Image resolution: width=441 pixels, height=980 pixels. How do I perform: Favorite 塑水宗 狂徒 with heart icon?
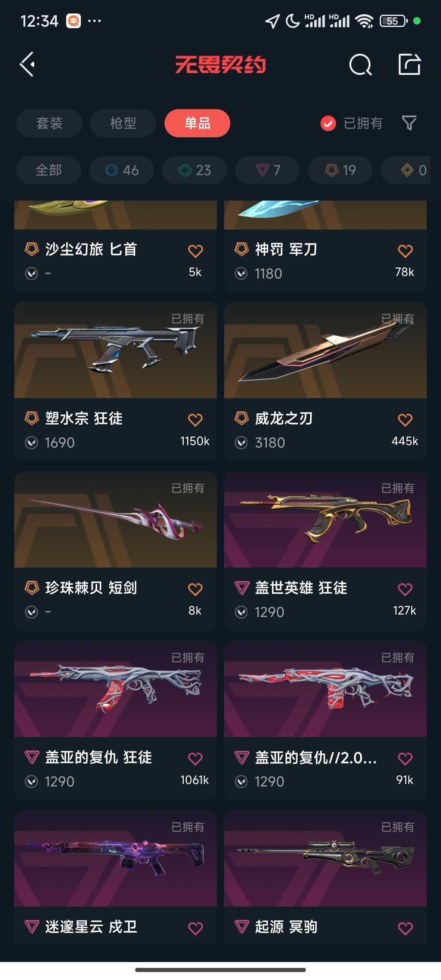point(195,419)
